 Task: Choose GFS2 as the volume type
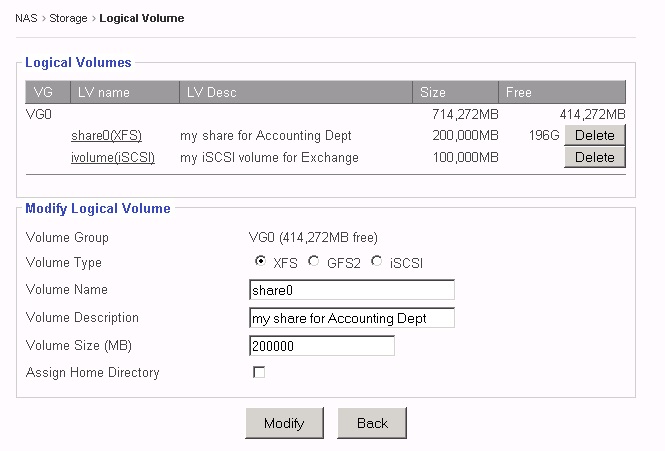[x=314, y=262]
